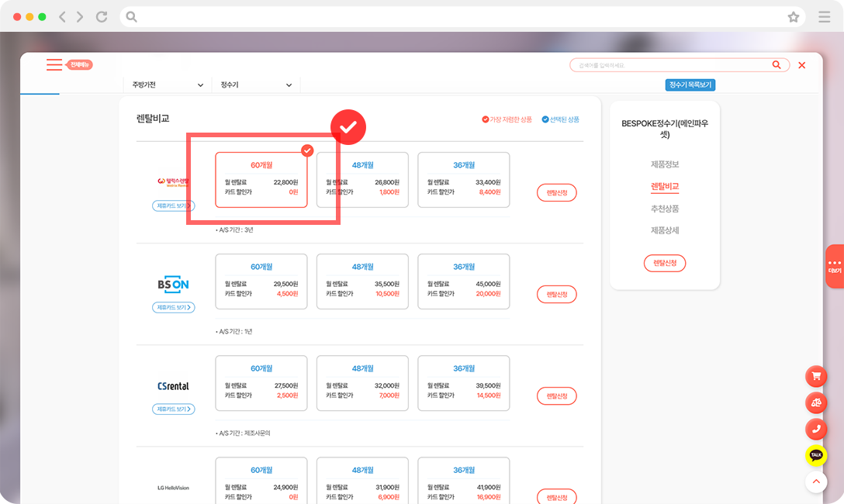Viewport: 844px width, 504px height.
Task: Open the hamburger full menu icon
Action: (x=54, y=65)
